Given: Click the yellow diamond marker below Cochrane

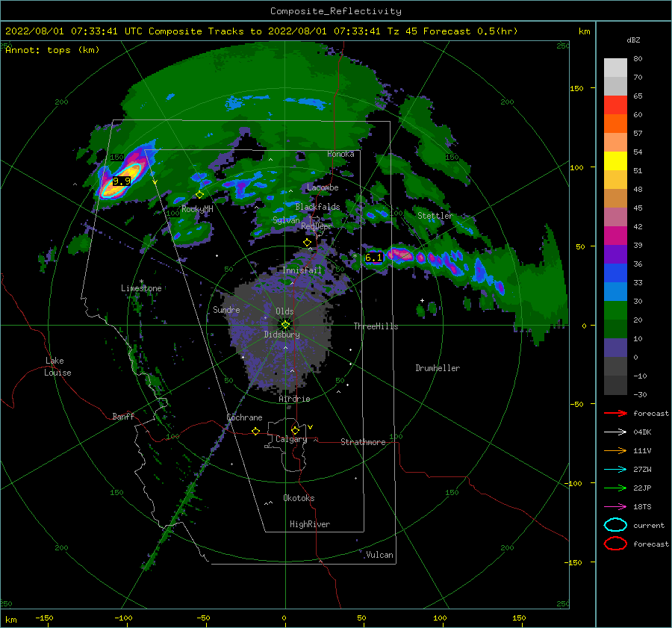Looking at the screenshot, I should (256, 431).
